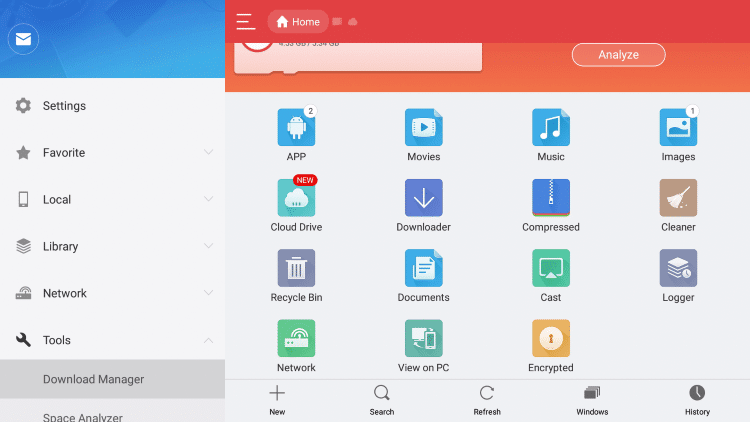The image size is (750, 422).
Task: Open the Compressed files category
Action: coord(551,198)
